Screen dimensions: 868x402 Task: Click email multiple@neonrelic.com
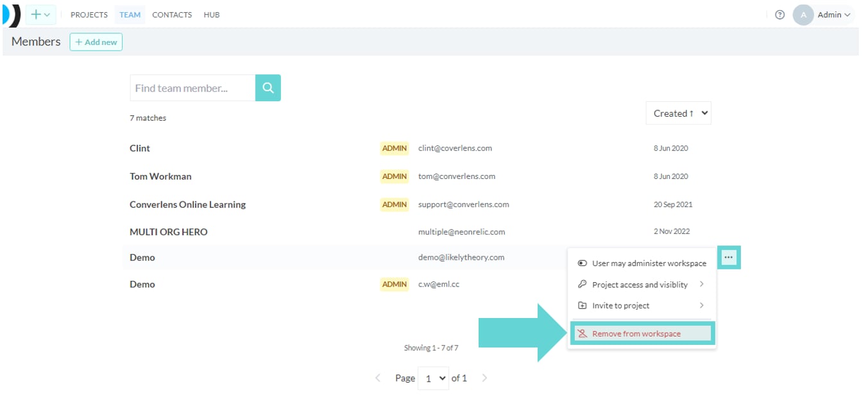click(462, 231)
